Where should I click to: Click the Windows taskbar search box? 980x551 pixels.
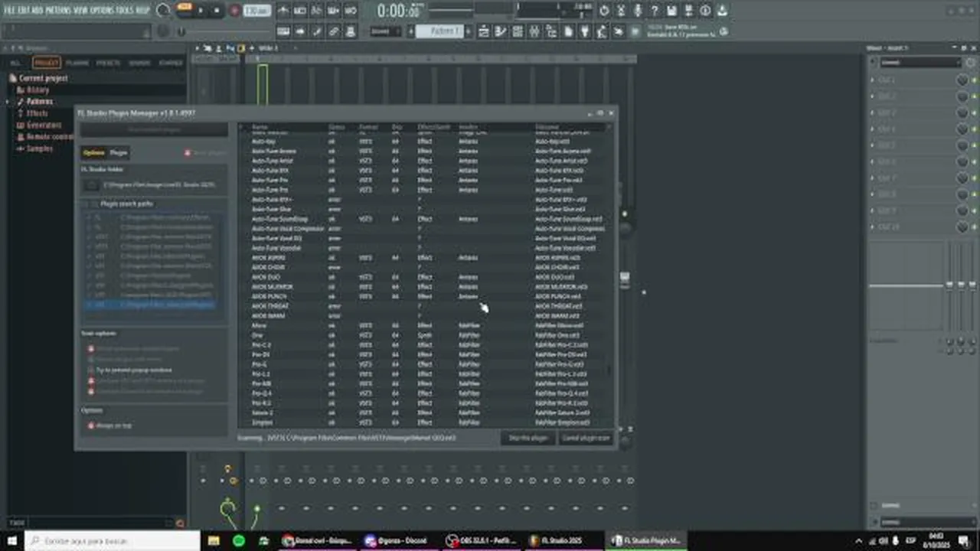pos(113,540)
